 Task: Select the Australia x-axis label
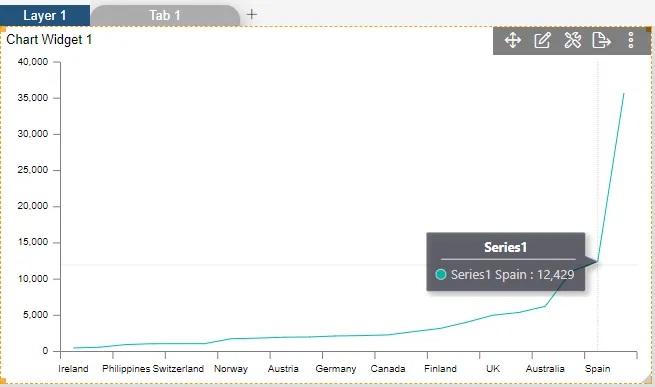(545, 369)
